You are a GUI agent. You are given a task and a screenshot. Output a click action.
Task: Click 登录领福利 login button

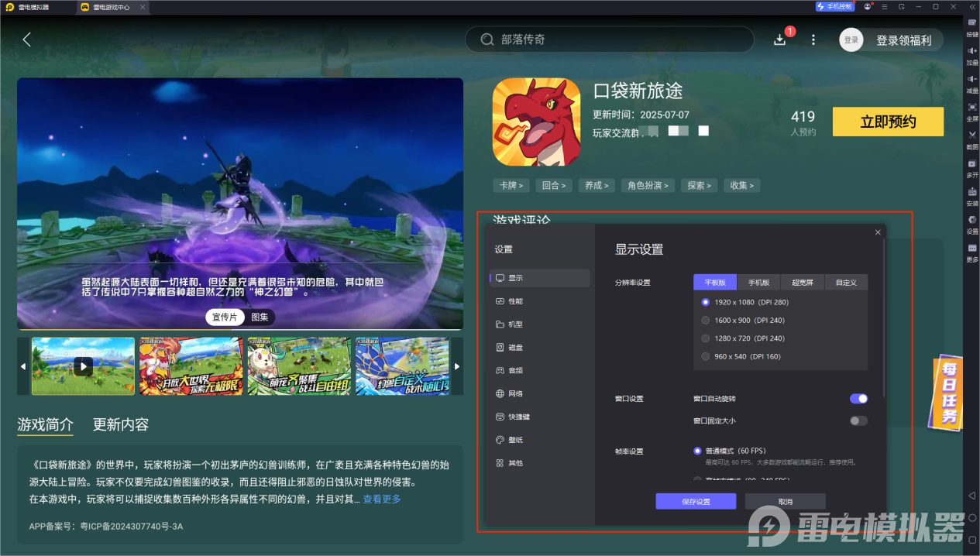coord(903,40)
